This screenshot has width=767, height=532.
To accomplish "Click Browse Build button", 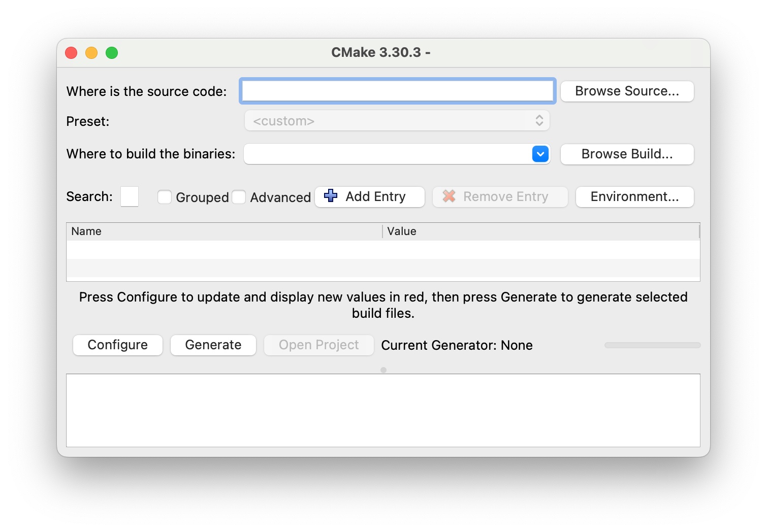I will pos(627,154).
